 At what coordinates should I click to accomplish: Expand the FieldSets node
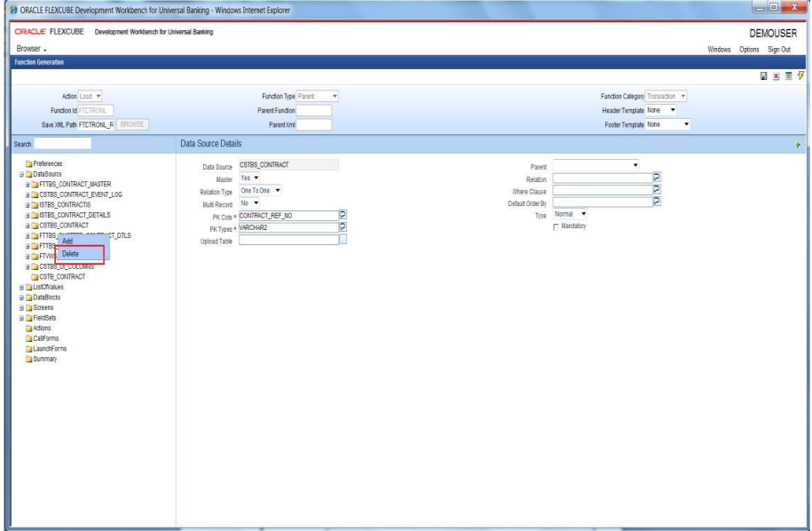(22, 318)
